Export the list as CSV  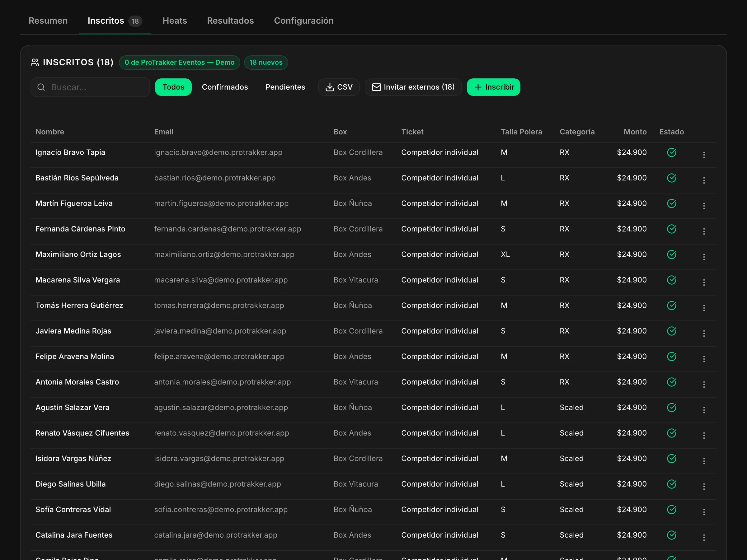click(339, 87)
